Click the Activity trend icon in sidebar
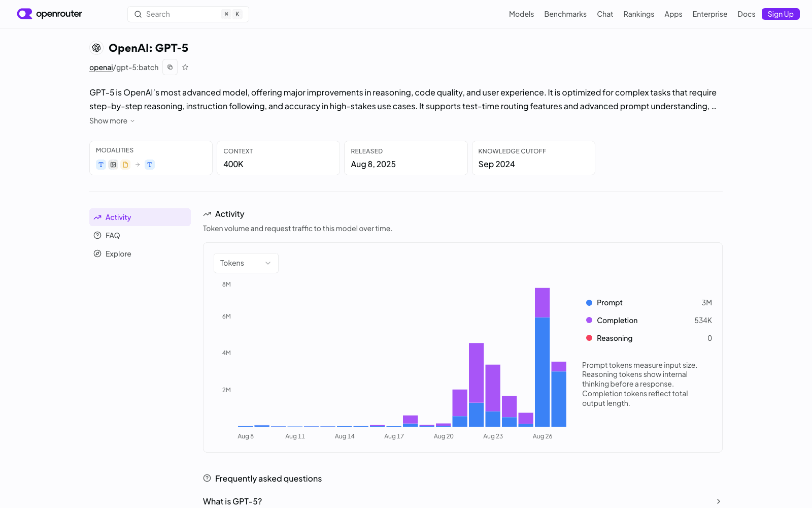The height and width of the screenshot is (508, 812). pyautogui.click(x=97, y=217)
